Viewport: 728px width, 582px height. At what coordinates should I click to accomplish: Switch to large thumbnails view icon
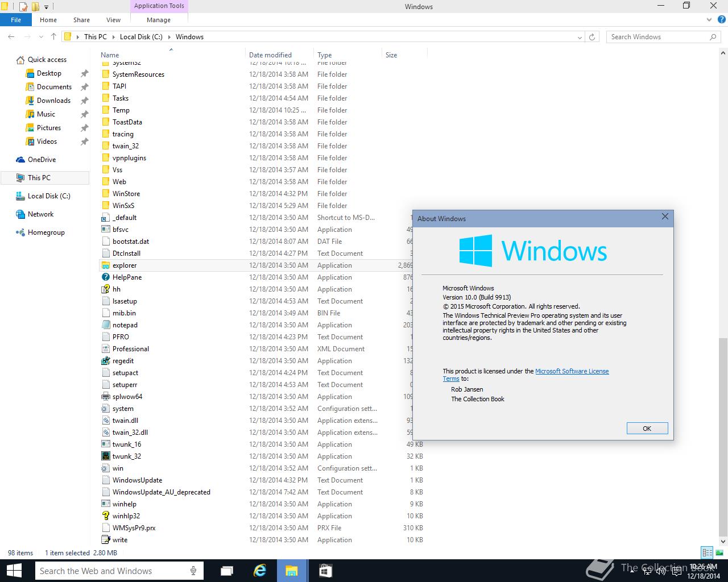click(x=718, y=552)
